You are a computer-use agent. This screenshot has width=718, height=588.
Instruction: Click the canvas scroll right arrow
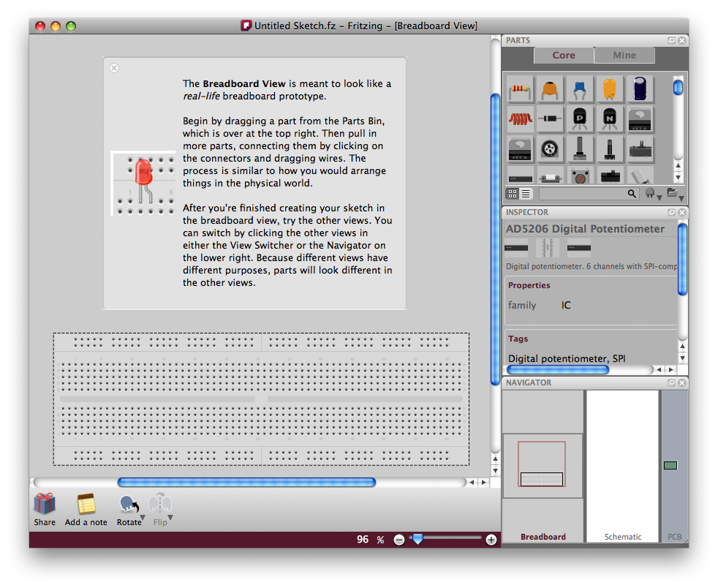point(483,482)
